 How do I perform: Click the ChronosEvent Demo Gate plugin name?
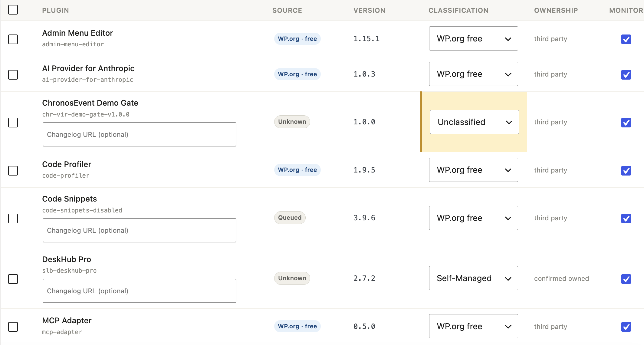coord(90,103)
